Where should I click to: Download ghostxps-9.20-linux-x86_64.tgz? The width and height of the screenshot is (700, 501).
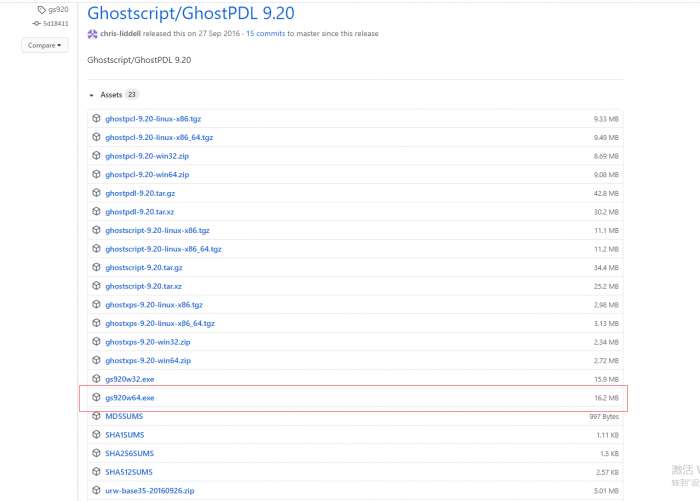point(160,323)
